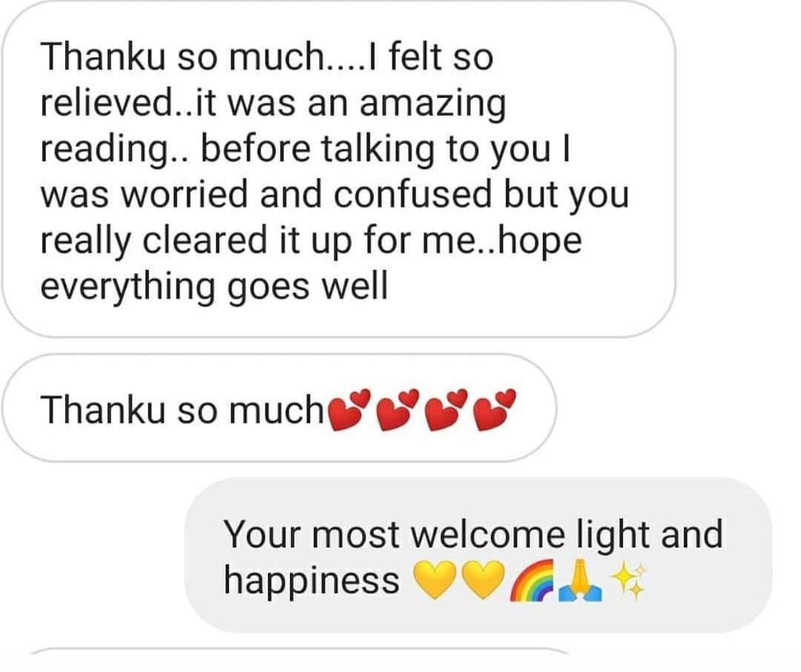Click the text 'amazing reading' in first message

pos(273,125)
